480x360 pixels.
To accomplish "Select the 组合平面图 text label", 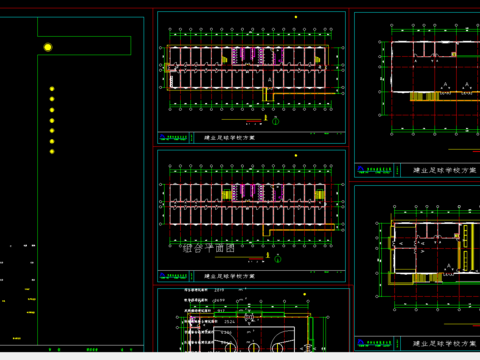I will [x=209, y=248].
